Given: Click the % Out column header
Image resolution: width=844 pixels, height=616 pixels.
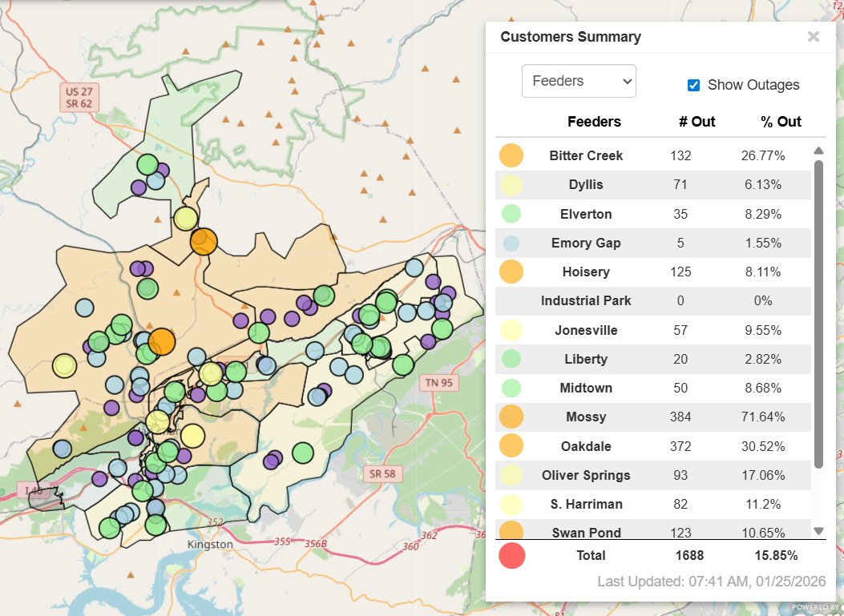Looking at the screenshot, I should pyautogui.click(x=781, y=122).
